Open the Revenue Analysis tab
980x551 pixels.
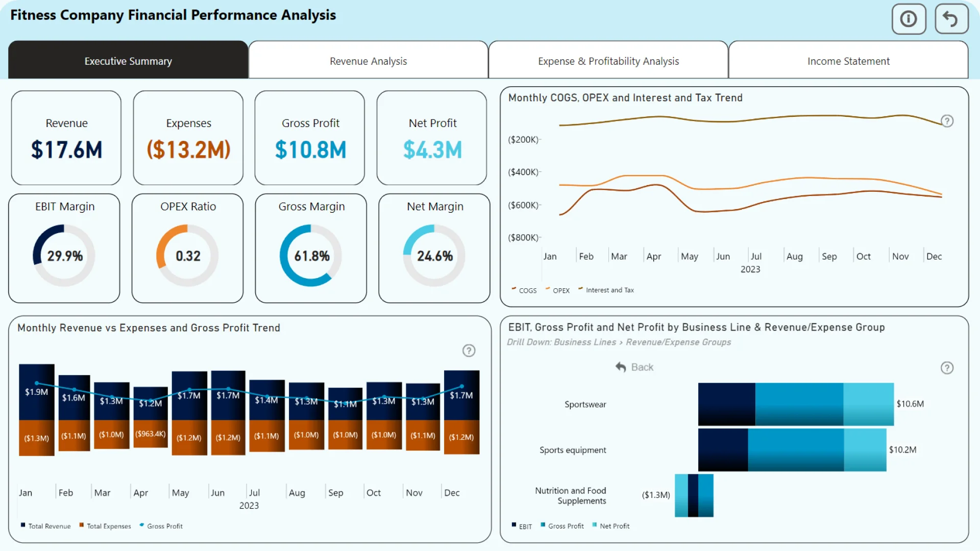(368, 61)
